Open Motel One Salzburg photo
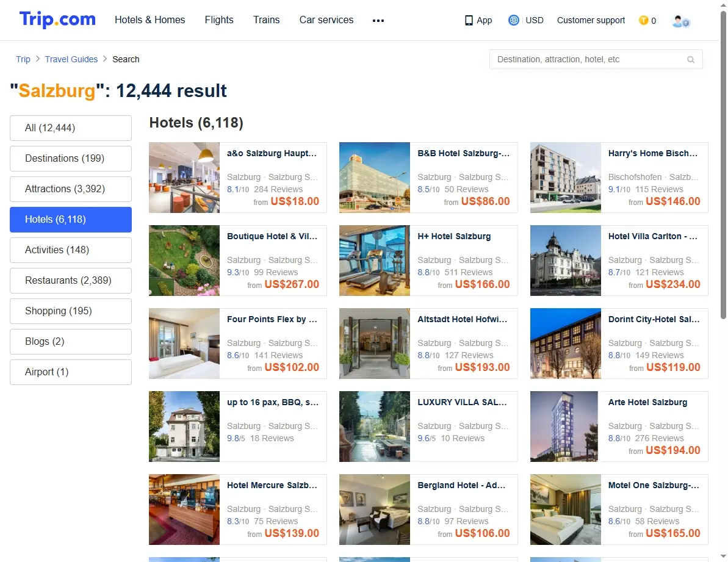This screenshot has height=562, width=728. [566, 510]
